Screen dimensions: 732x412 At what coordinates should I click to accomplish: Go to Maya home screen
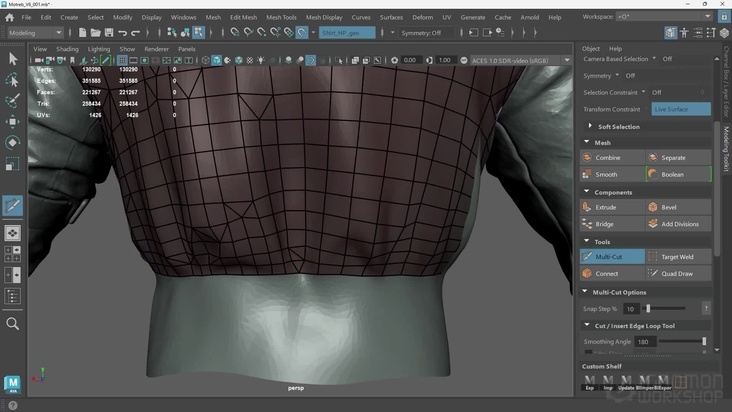(9, 18)
